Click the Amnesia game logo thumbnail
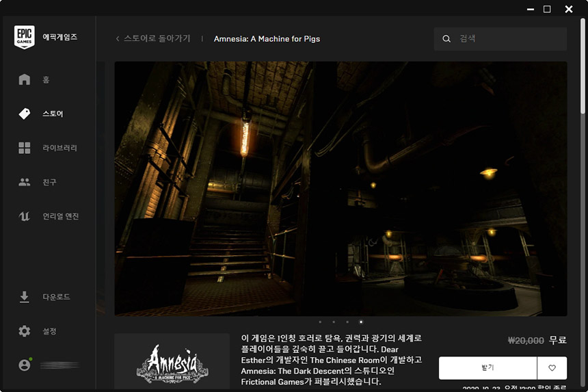This screenshot has width=588, height=392. (x=172, y=362)
